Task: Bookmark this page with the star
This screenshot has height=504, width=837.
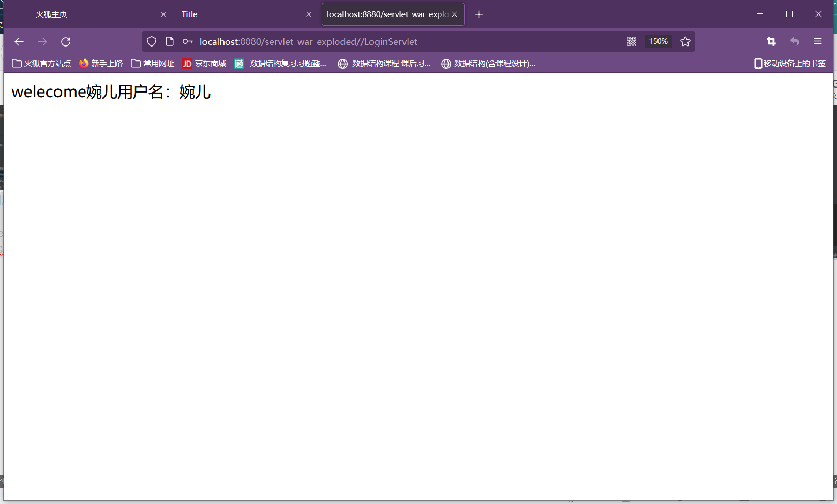Action: click(685, 41)
